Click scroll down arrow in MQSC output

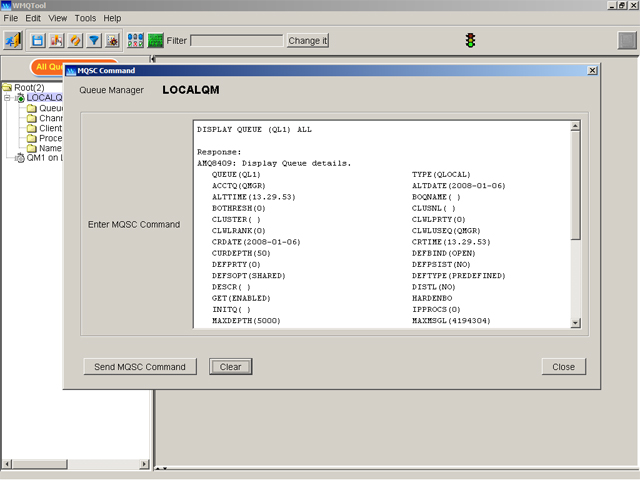pos(576,323)
